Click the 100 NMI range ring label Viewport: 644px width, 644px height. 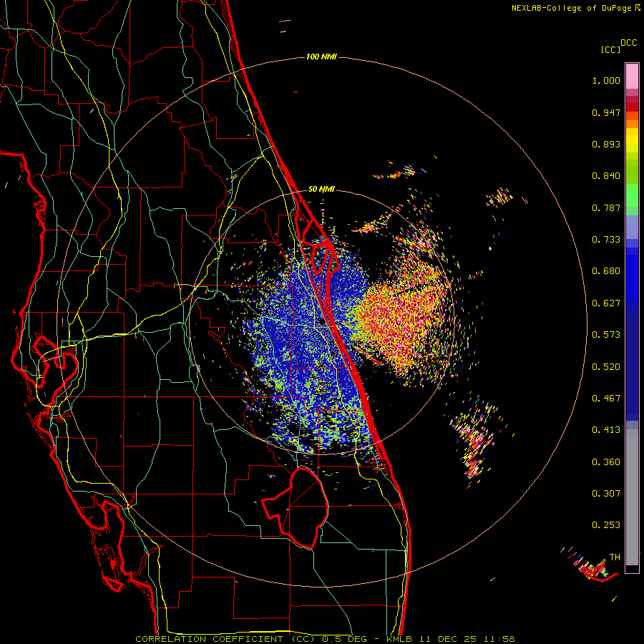coord(321,57)
